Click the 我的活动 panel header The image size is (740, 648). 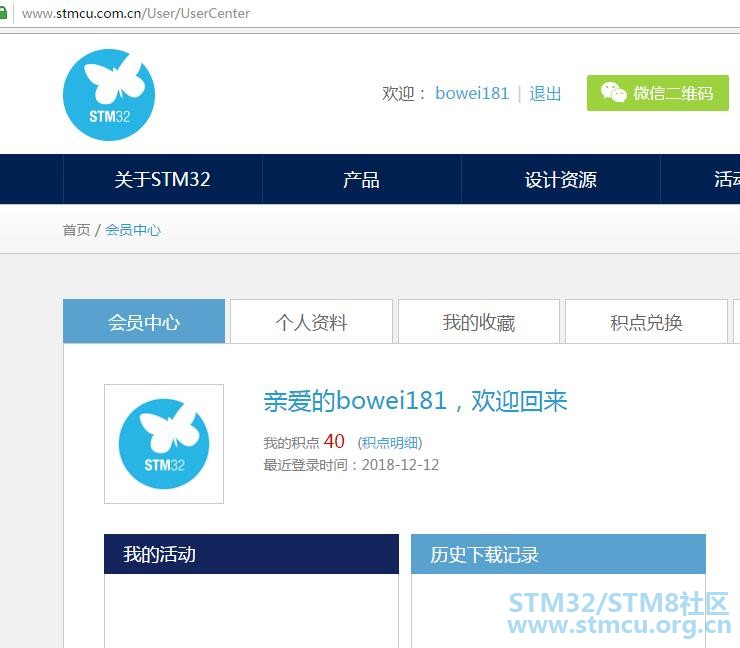click(x=251, y=554)
